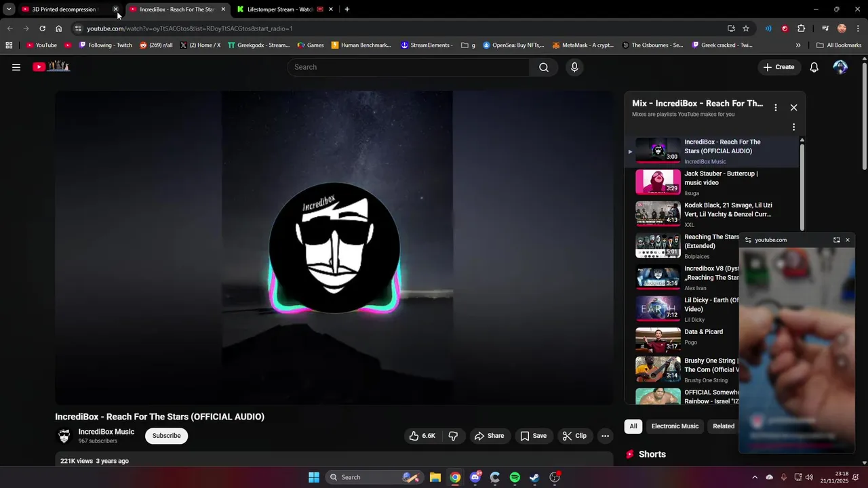
Task: Dislike the IncrediBox video
Action: click(x=453, y=436)
